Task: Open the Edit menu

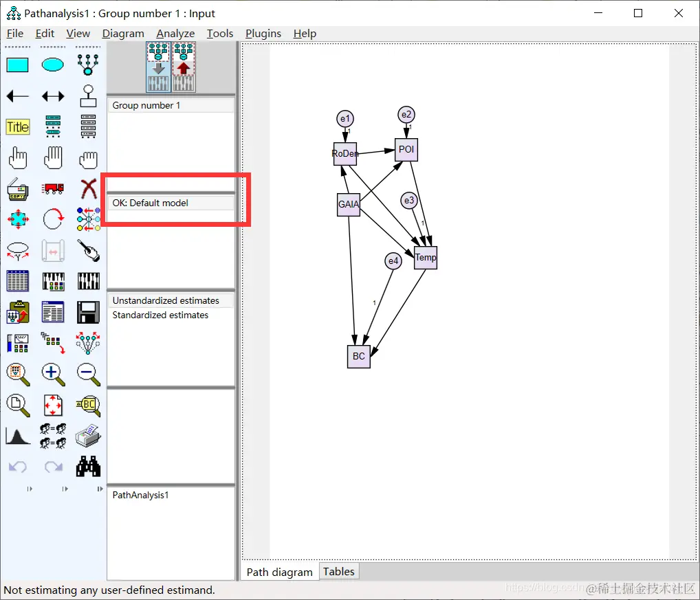Action: click(x=45, y=34)
